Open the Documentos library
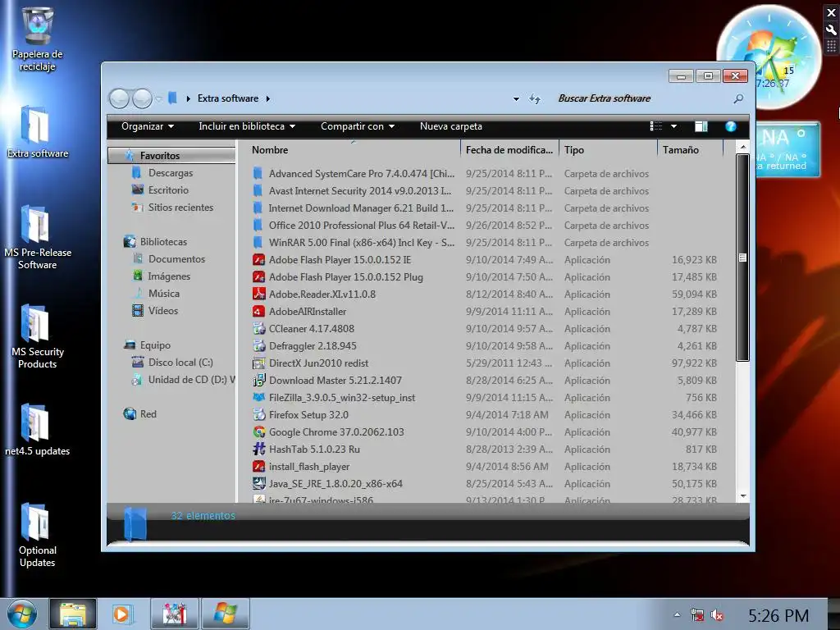 [x=176, y=258]
